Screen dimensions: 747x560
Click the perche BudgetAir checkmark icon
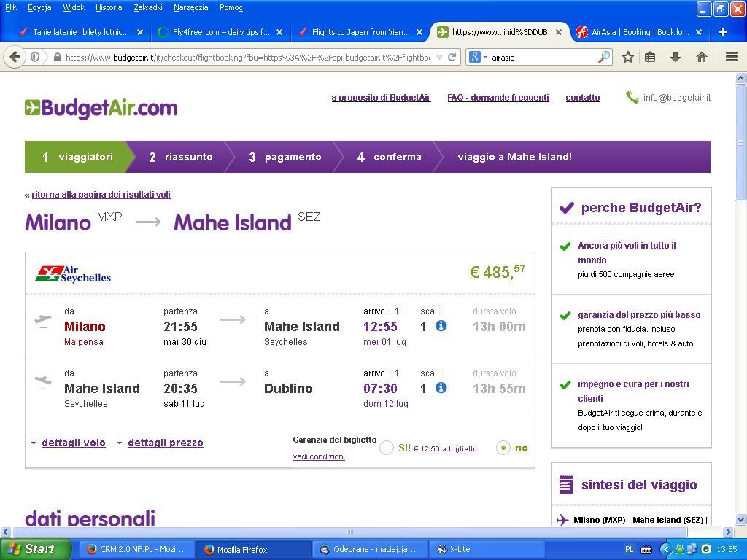[566, 208]
